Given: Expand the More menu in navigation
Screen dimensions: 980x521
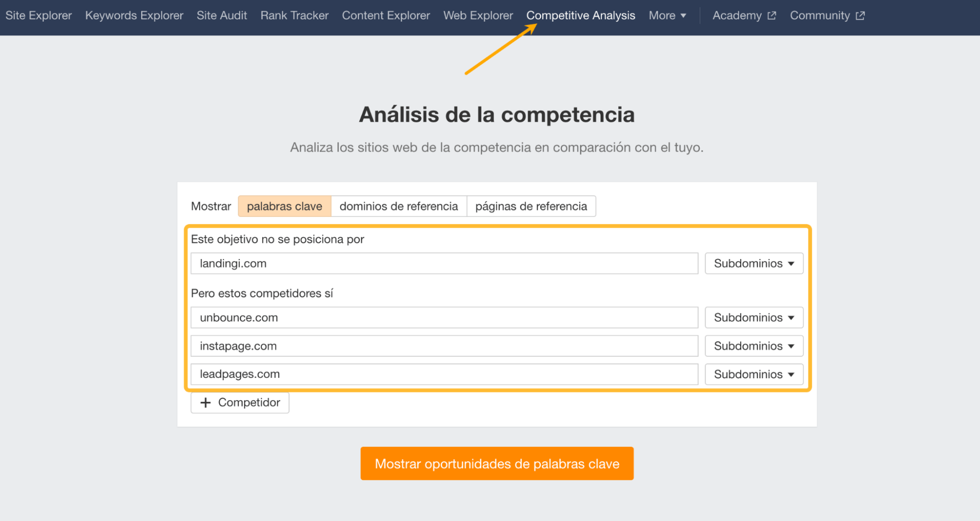Looking at the screenshot, I should coord(667,15).
